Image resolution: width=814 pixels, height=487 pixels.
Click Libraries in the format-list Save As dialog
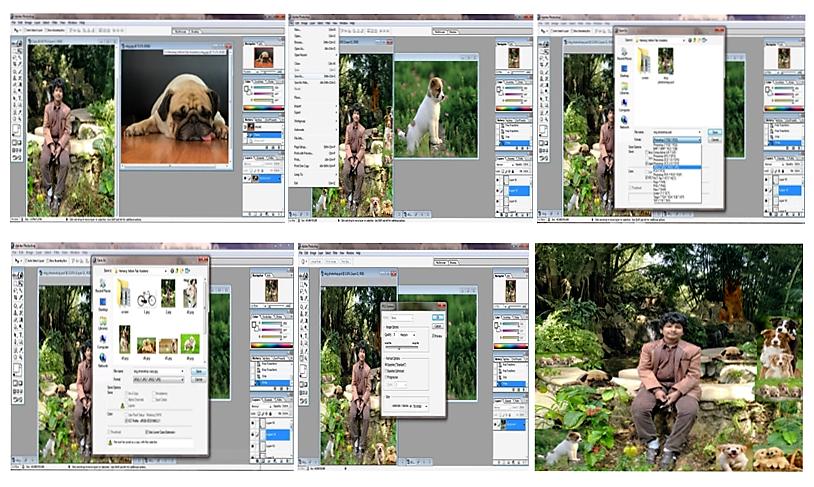624,89
